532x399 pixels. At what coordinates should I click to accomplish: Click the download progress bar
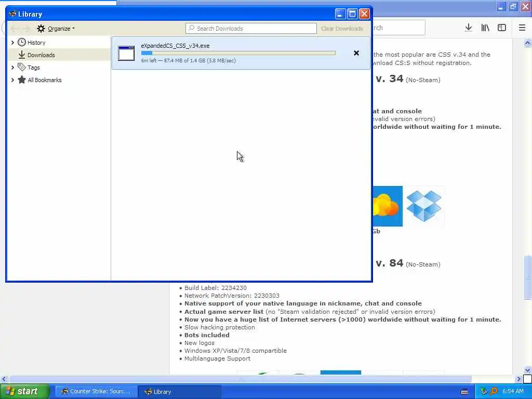[238, 53]
